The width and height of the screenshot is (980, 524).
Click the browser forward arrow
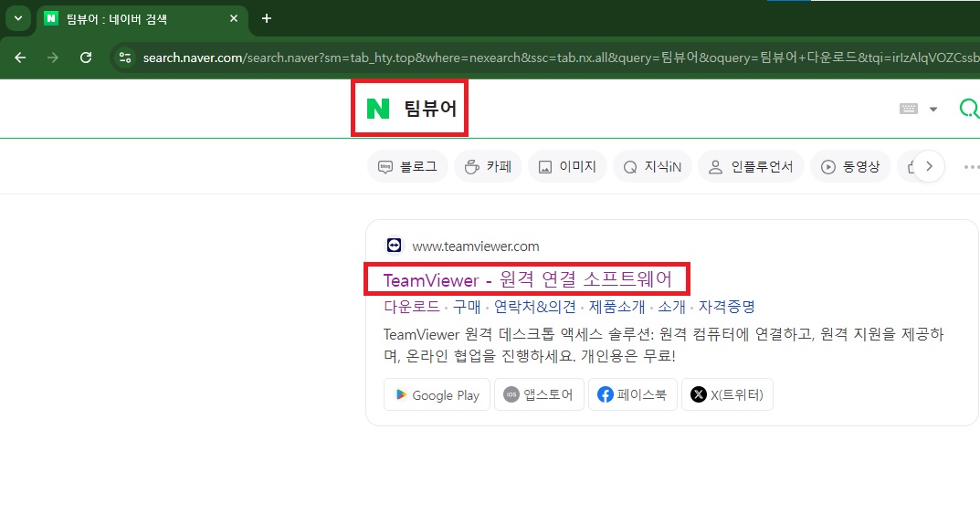coord(52,58)
